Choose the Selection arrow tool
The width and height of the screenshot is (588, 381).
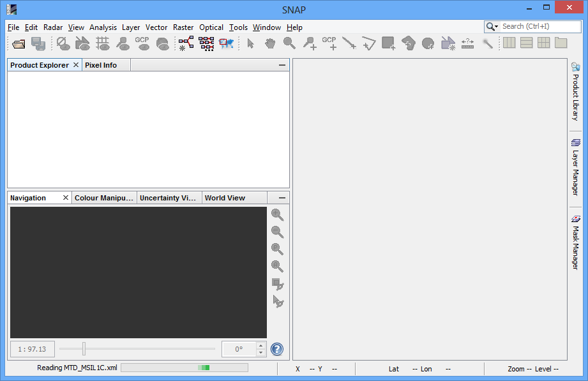click(250, 43)
